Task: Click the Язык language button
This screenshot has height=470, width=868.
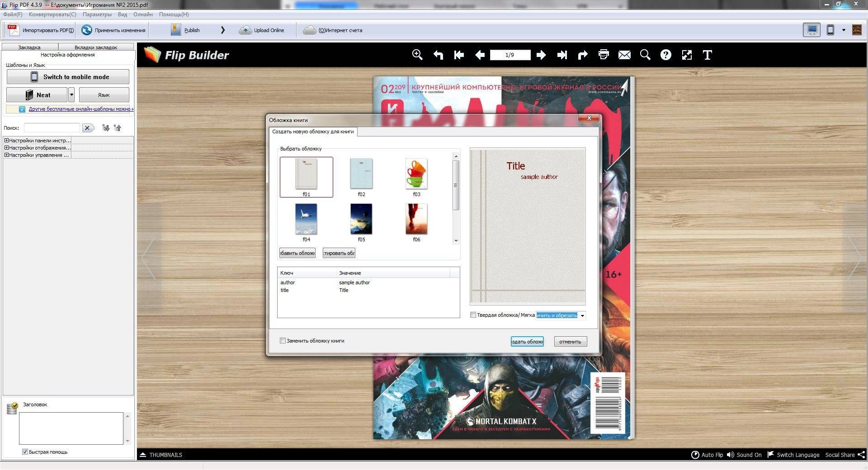Action: [x=104, y=95]
